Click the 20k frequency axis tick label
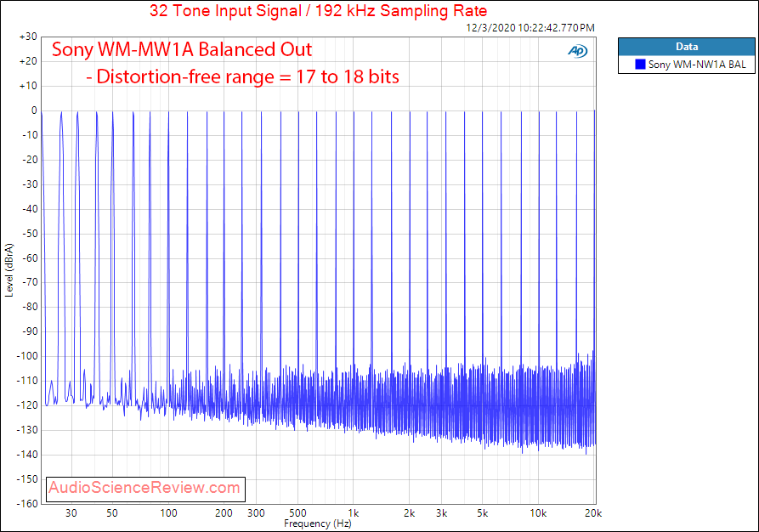Screen dimensions: 759x532 [593, 513]
